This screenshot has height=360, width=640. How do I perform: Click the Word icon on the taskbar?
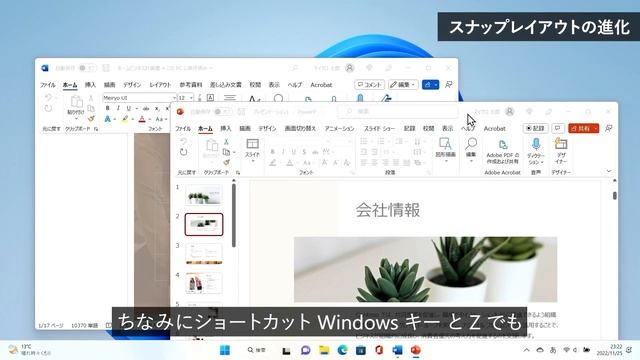[397, 350]
